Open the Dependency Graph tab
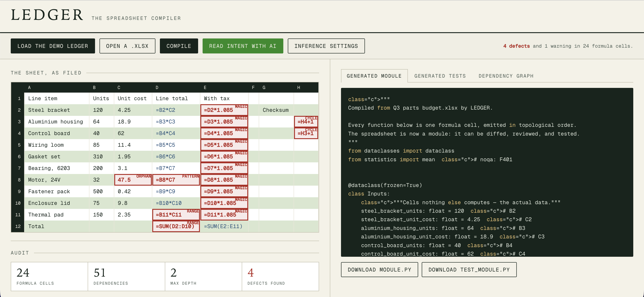644x297 pixels. tap(506, 76)
